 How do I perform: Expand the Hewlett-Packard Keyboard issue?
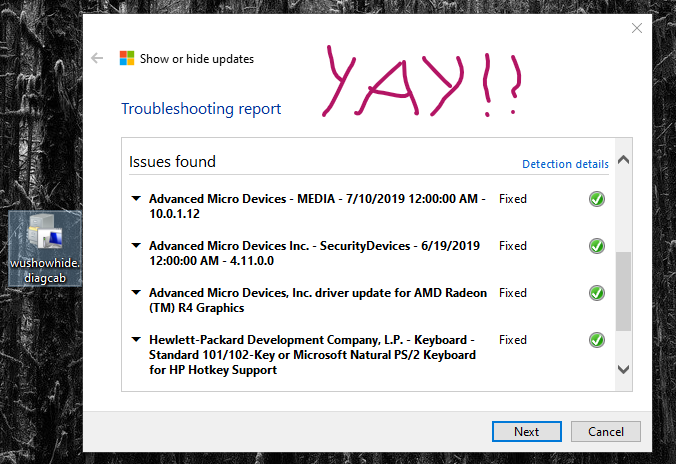tap(136, 339)
